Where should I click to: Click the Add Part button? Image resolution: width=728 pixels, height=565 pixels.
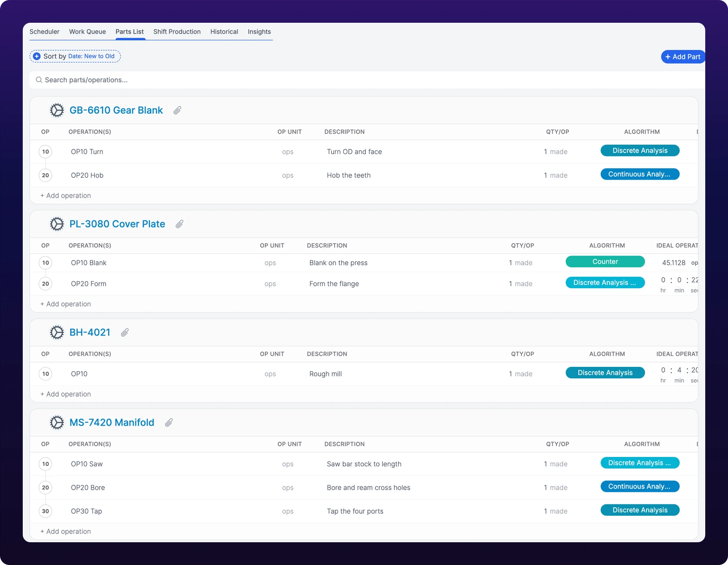pyautogui.click(x=683, y=57)
